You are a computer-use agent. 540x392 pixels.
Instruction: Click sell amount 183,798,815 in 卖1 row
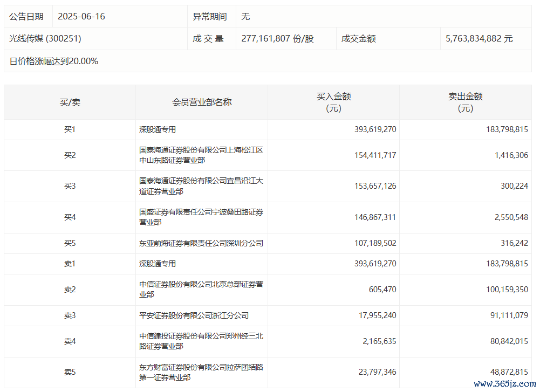[507, 264]
